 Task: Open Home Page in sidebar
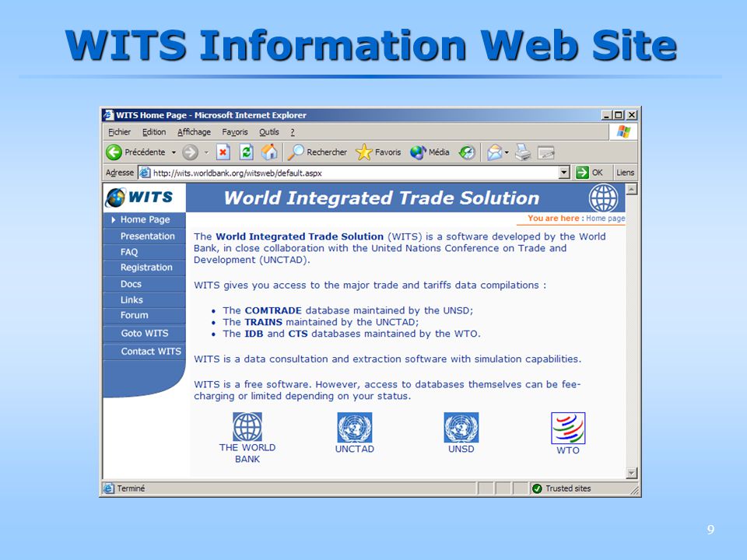tap(145, 219)
